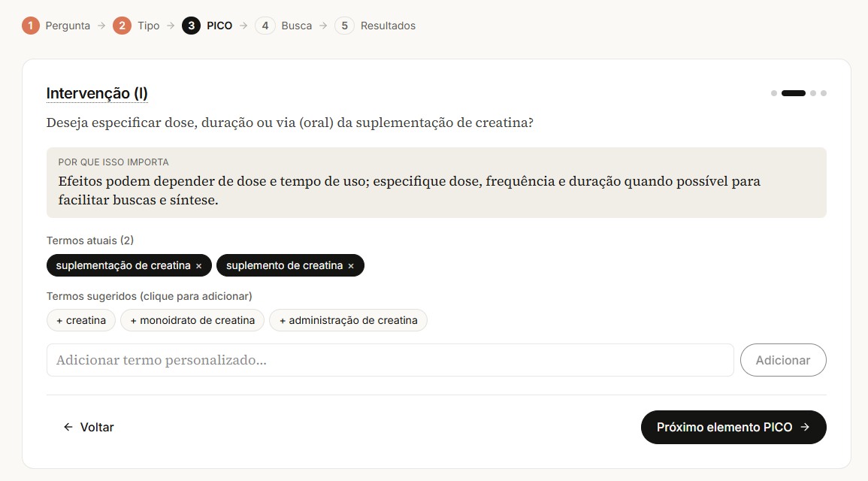Click the Adicionar button
Viewport: 868px width, 481px height.
click(x=783, y=360)
